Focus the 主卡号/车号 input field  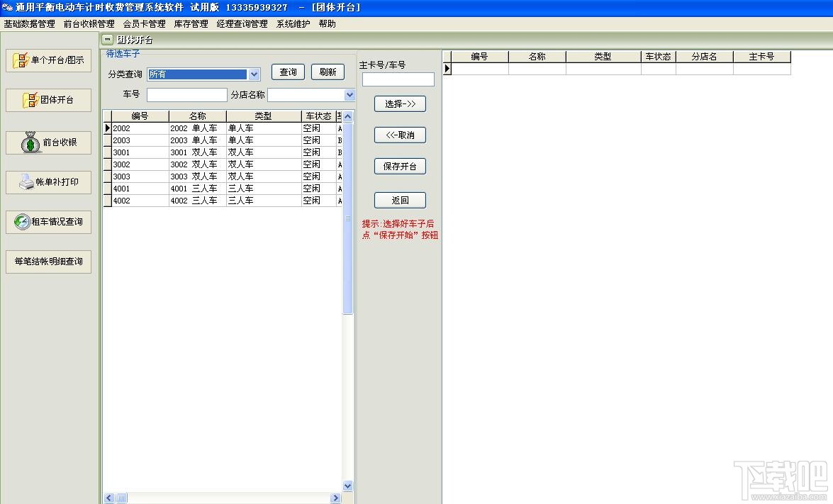point(398,79)
